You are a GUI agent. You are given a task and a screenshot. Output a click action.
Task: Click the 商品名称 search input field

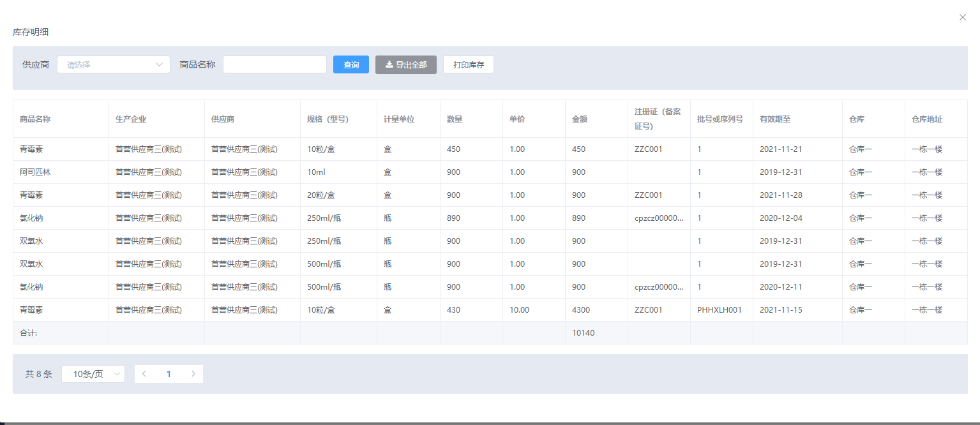coord(275,64)
